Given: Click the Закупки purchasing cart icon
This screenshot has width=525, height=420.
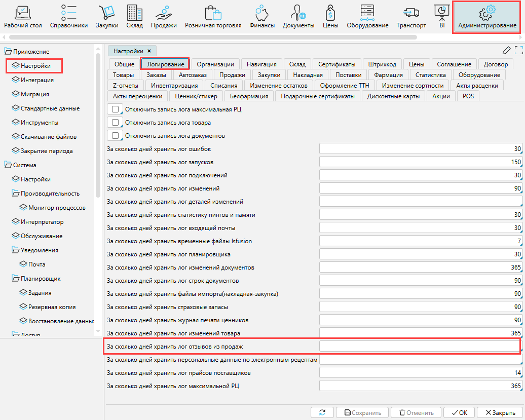Looking at the screenshot, I should click(107, 13).
